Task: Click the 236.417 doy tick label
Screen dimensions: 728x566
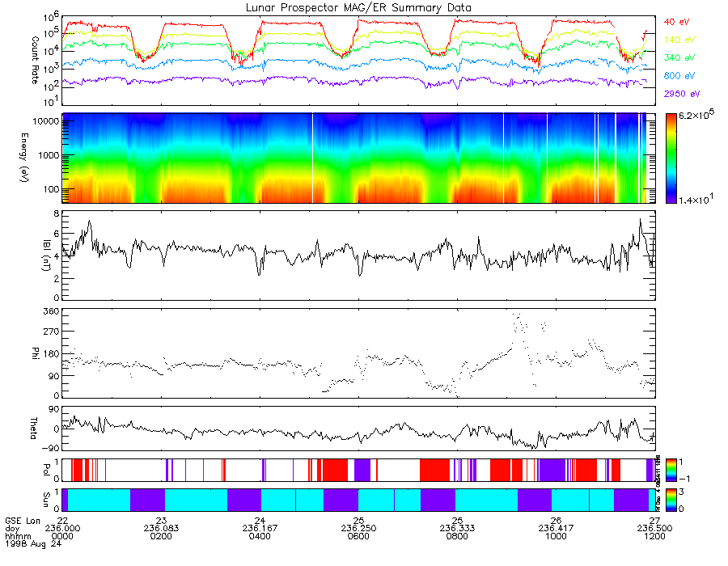Action: (x=556, y=529)
